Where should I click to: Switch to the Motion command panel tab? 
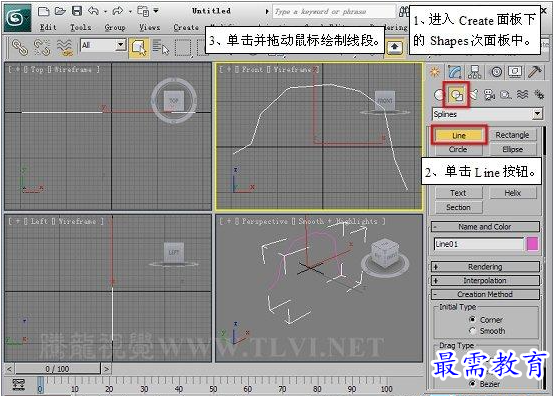click(496, 72)
